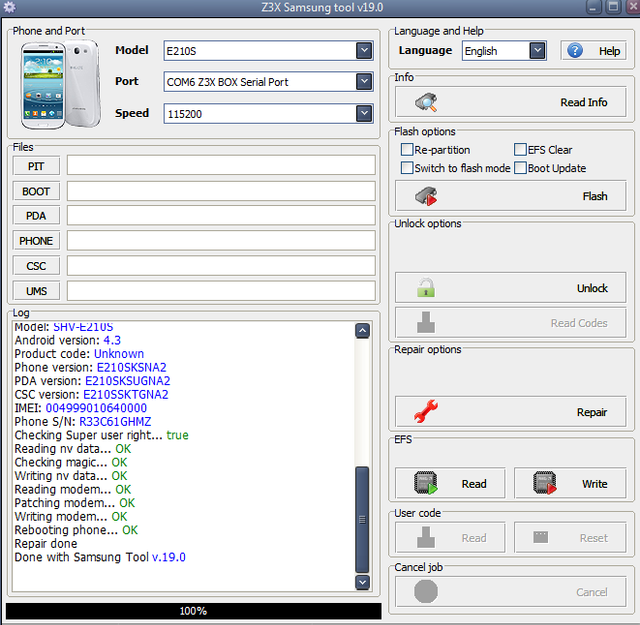Click the PHONE file button

36,241
